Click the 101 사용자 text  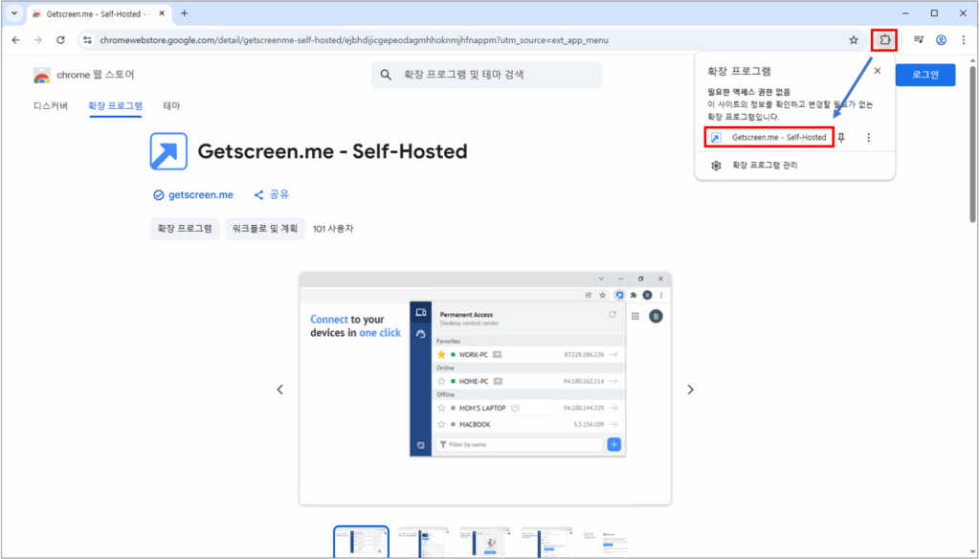point(333,229)
